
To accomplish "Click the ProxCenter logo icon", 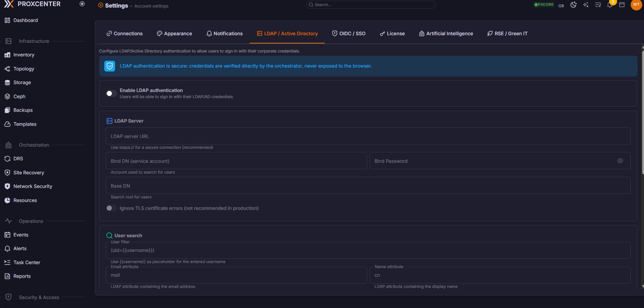I will [9, 4].
